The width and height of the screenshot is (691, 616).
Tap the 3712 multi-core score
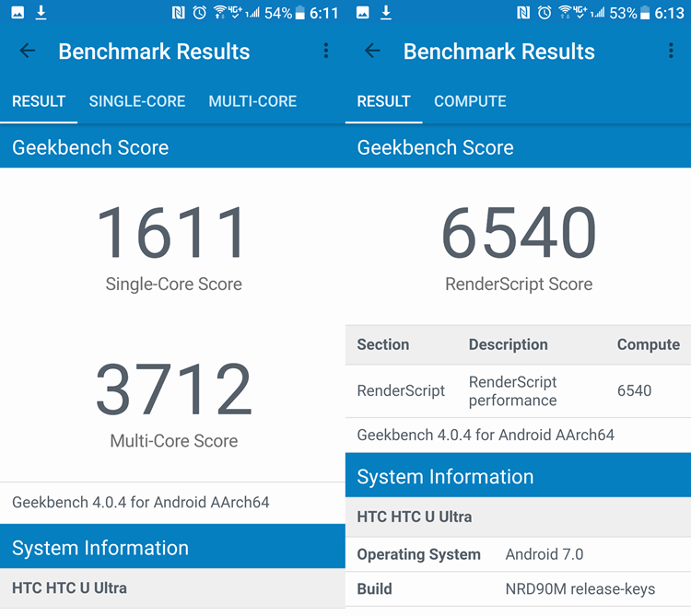click(x=173, y=389)
